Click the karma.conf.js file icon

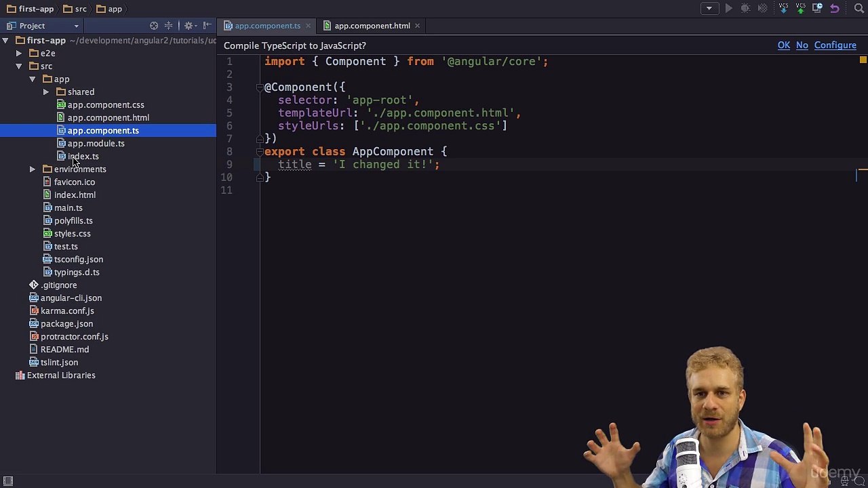pyautogui.click(x=34, y=310)
